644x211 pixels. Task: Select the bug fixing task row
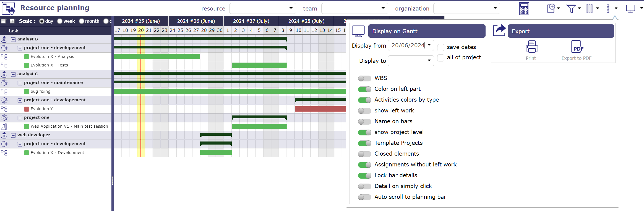point(56,91)
